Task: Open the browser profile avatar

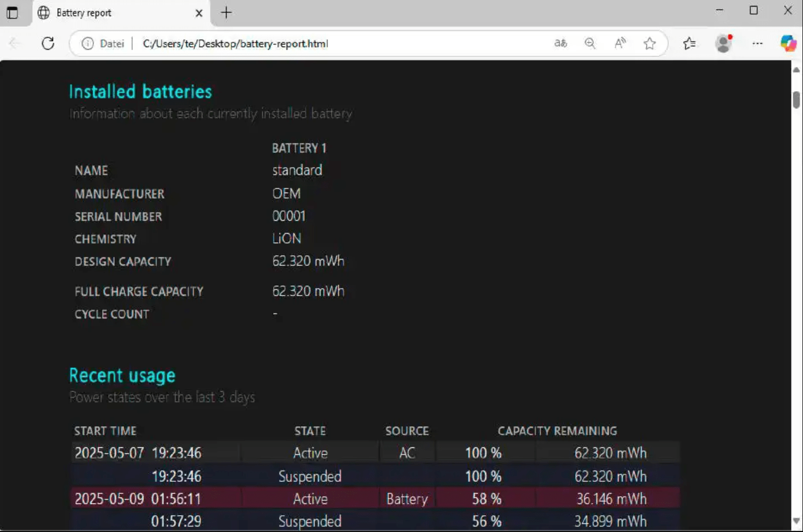Action: [x=723, y=43]
